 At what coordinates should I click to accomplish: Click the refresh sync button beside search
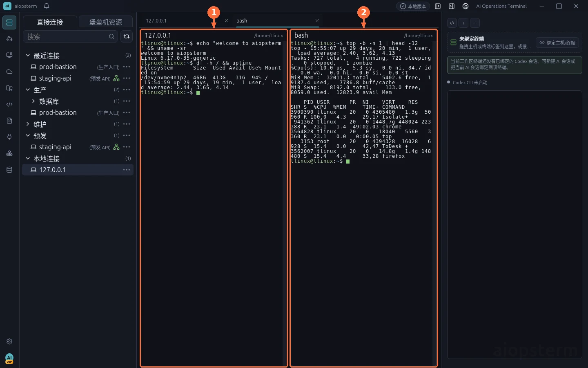point(127,36)
